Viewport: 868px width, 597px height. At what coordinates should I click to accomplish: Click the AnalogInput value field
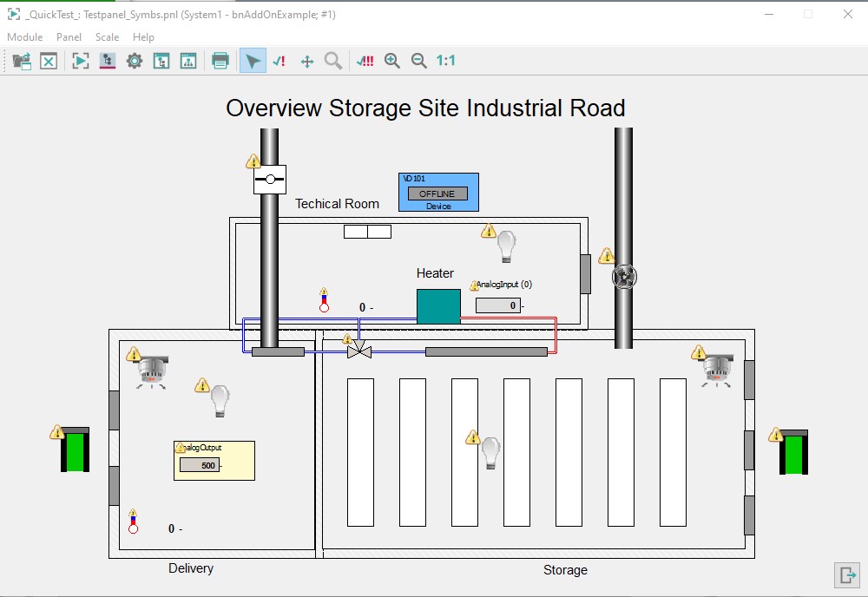tap(497, 305)
